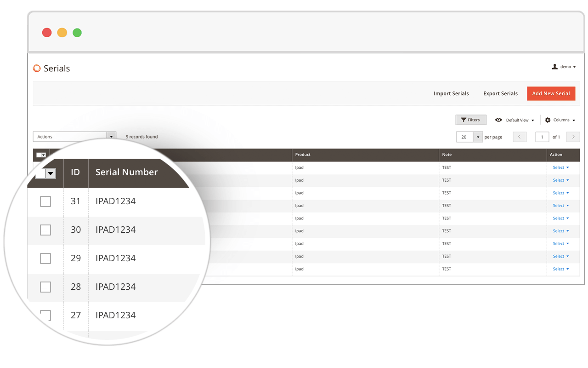This screenshot has height=368, width=588.
Task: Click Export Serials
Action: click(500, 93)
